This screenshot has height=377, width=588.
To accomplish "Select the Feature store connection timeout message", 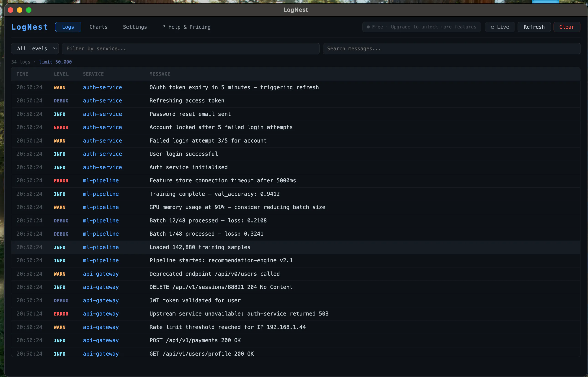I will [222, 181].
